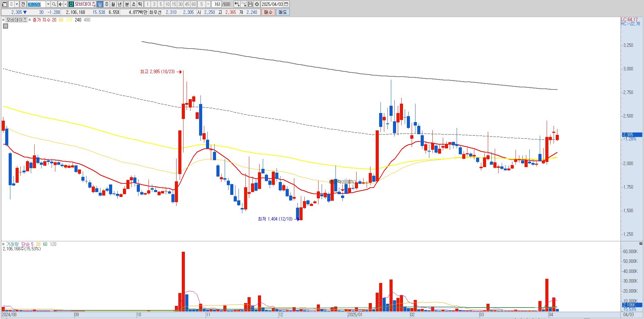644x319 pixels.
Task: Click the save chart floppy disk icon
Action: click(250, 4)
